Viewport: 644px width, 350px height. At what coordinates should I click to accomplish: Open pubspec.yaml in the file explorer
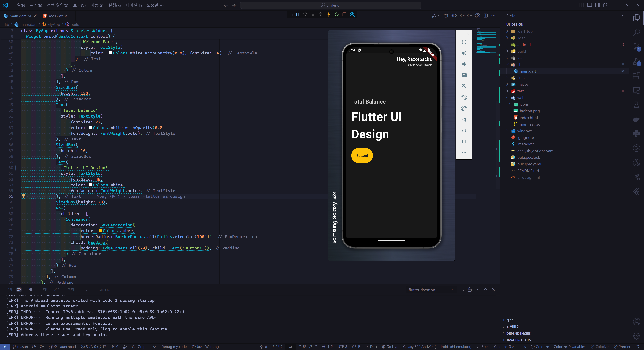coord(529,164)
